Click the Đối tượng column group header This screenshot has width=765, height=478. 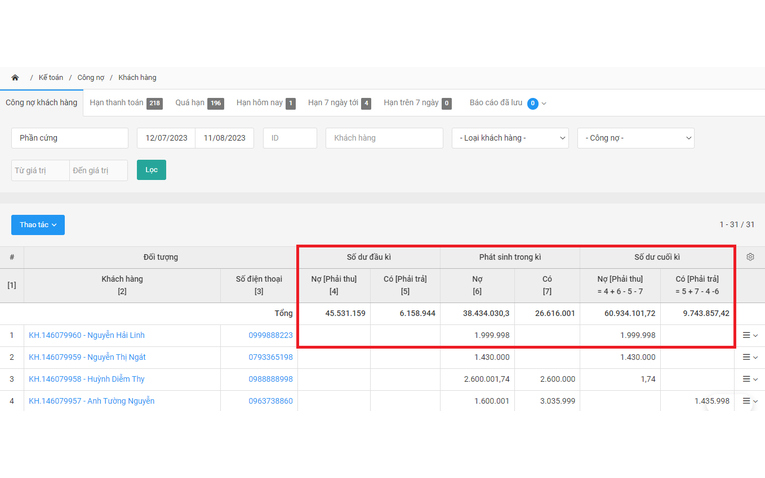coord(161,257)
